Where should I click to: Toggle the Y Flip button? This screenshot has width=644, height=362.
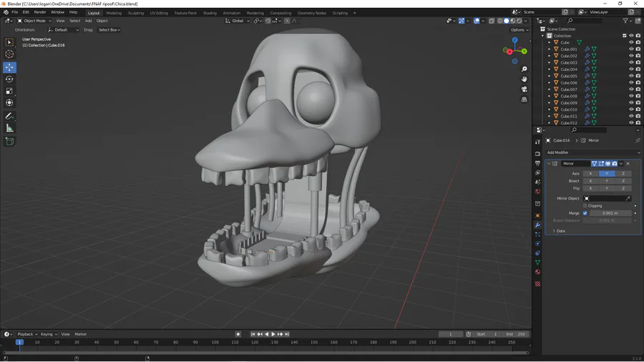[x=607, y=188]
